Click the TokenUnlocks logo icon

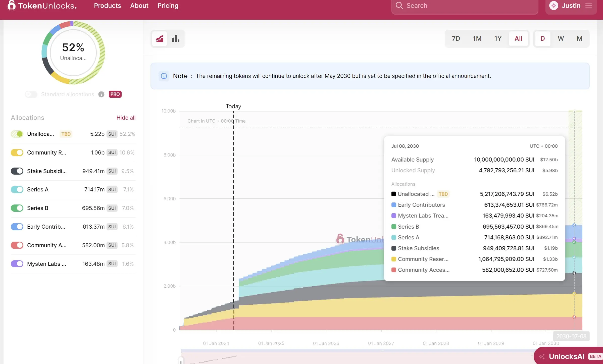[10, 6]
